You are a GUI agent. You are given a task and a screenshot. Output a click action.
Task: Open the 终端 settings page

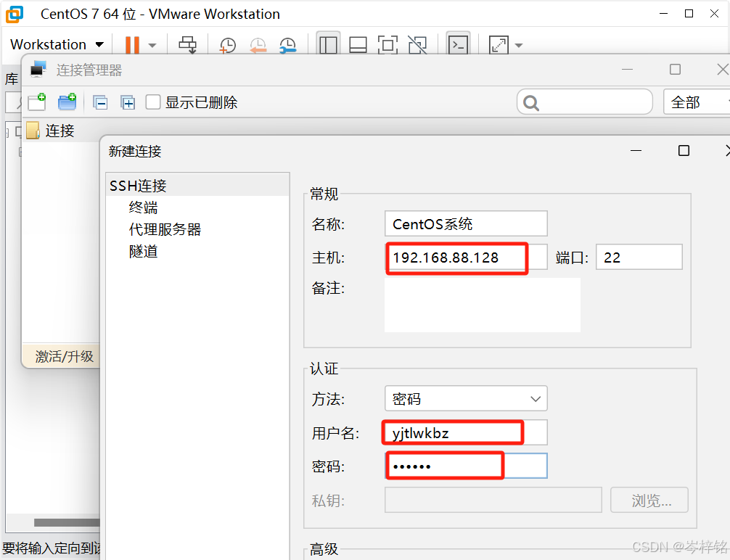pos(144,207)
